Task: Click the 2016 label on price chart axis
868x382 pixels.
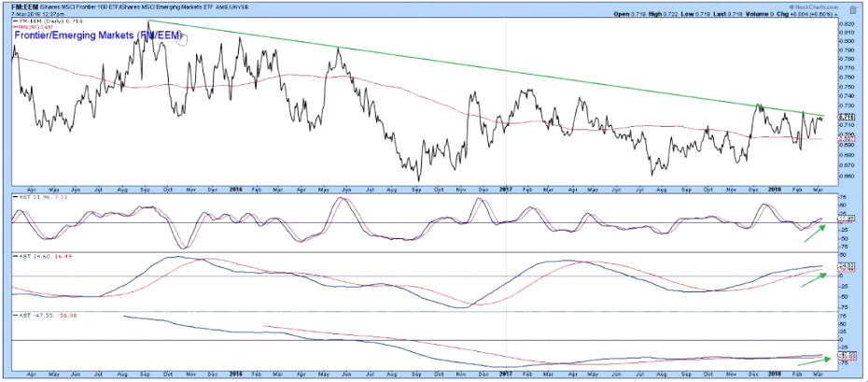Action: pos(237,188)
